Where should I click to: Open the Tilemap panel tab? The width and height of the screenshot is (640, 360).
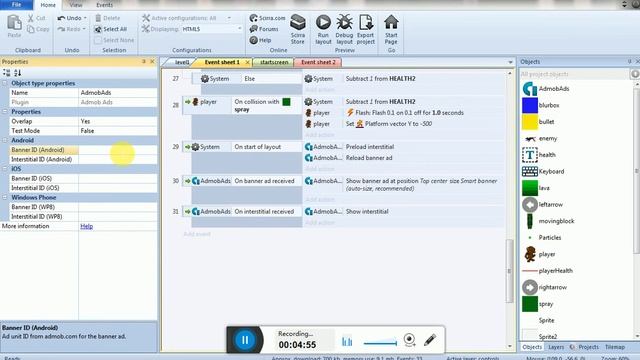click(615, 347)
